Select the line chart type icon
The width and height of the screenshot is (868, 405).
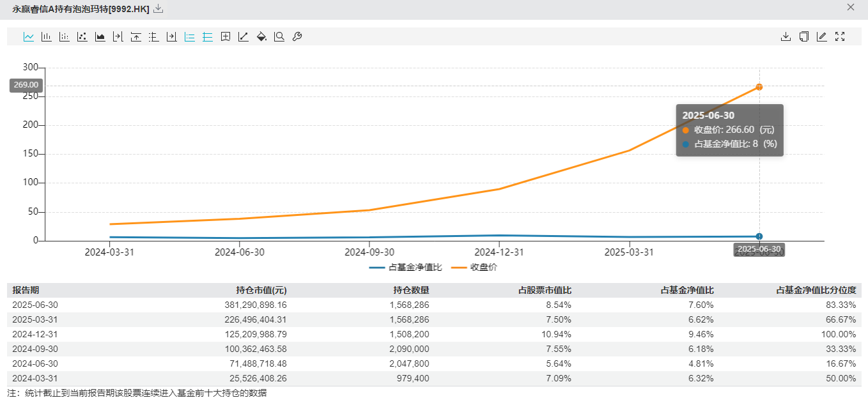[x=29, y=37]
